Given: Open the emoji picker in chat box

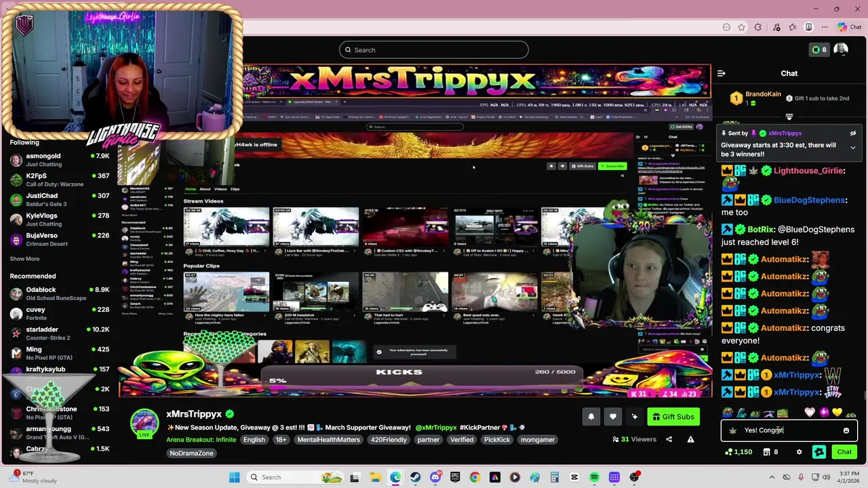Looking at the screenshot, I should coord(846,430).
